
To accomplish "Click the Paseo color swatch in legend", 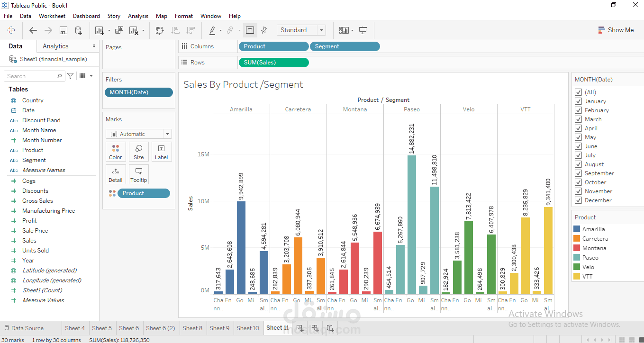I will click(x=577, y=258).
